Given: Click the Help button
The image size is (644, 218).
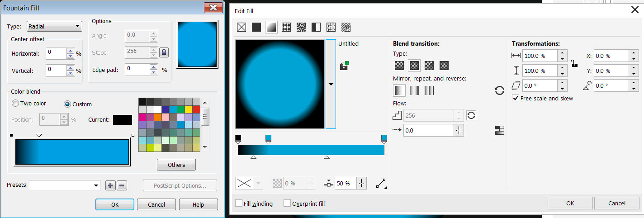Looking at the screenshot, I should click(199, 204).
